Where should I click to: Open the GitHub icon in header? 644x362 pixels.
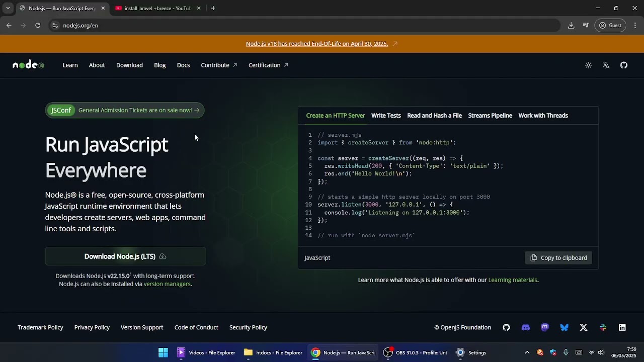click(x=624, y=65)
